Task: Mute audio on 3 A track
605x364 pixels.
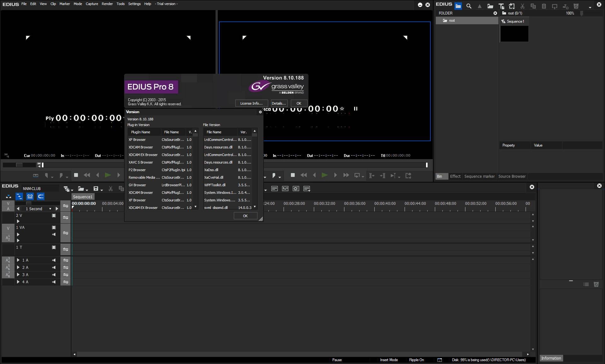Action: 54,275
